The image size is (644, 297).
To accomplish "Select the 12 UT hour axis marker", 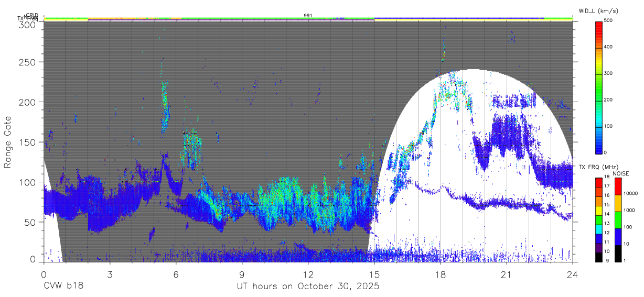I will point(308,274).
